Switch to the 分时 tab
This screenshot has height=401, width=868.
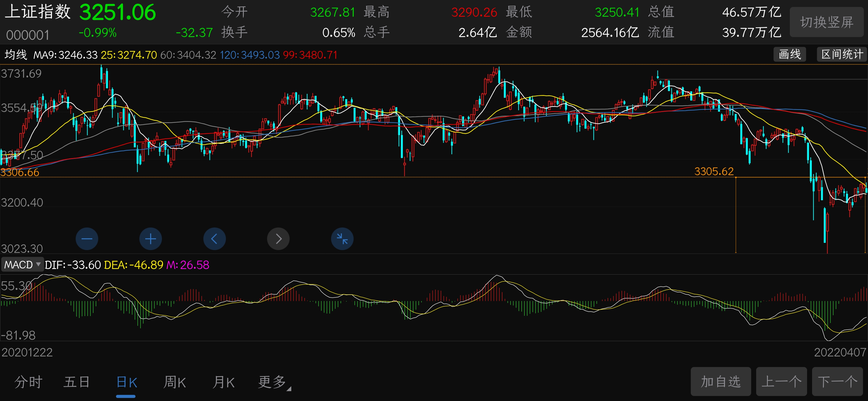[x=28, y=382]
